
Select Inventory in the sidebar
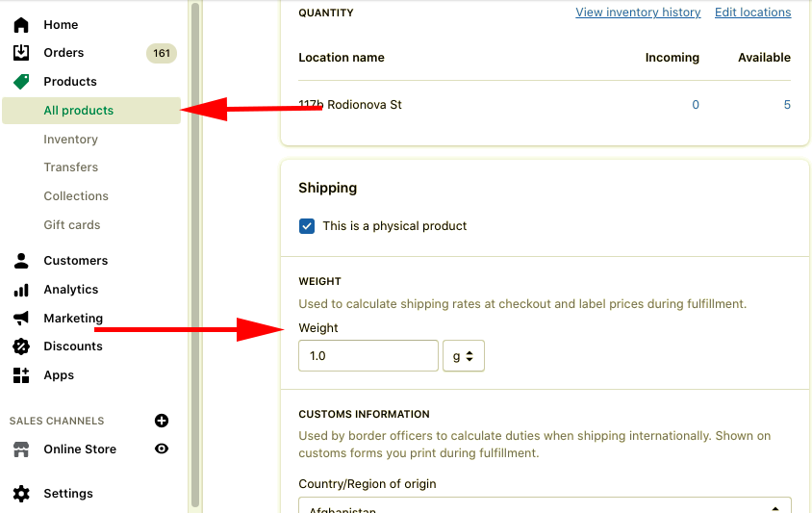click(x=71, y=140)
